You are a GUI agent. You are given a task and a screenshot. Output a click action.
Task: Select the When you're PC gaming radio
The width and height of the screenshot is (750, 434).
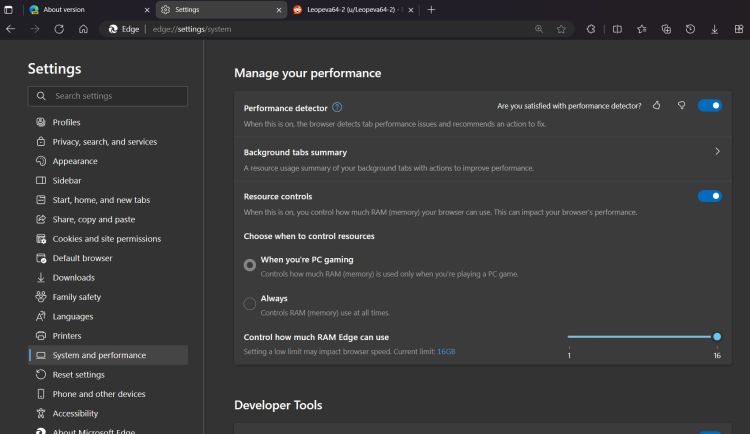click(x=250, y=265)
